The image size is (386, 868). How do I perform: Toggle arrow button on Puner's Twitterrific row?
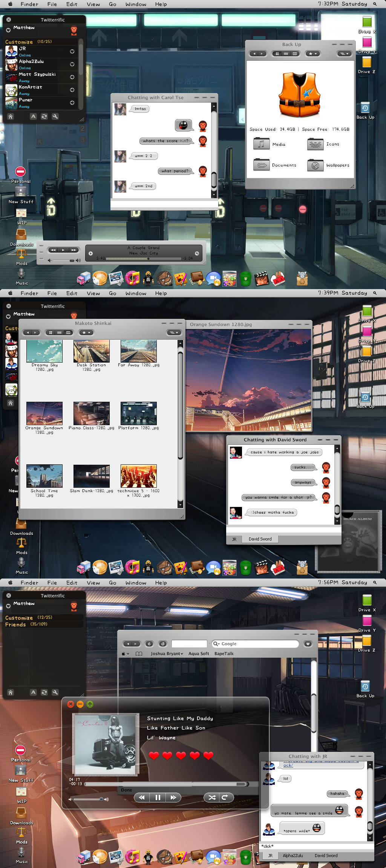click(x=72, y=103)
